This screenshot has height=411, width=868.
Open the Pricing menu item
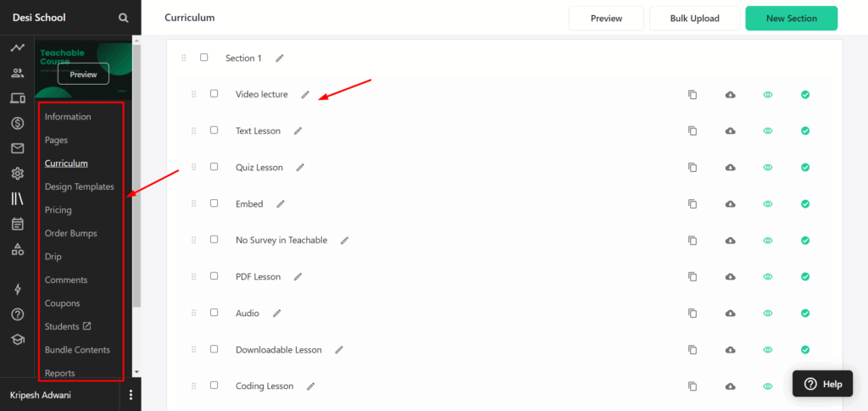pos(58,210)
